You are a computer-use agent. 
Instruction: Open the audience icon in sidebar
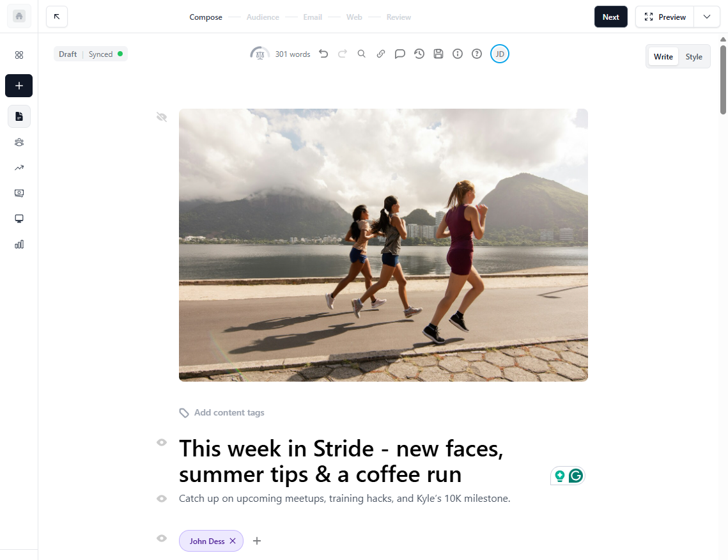(x=19, y=142)
